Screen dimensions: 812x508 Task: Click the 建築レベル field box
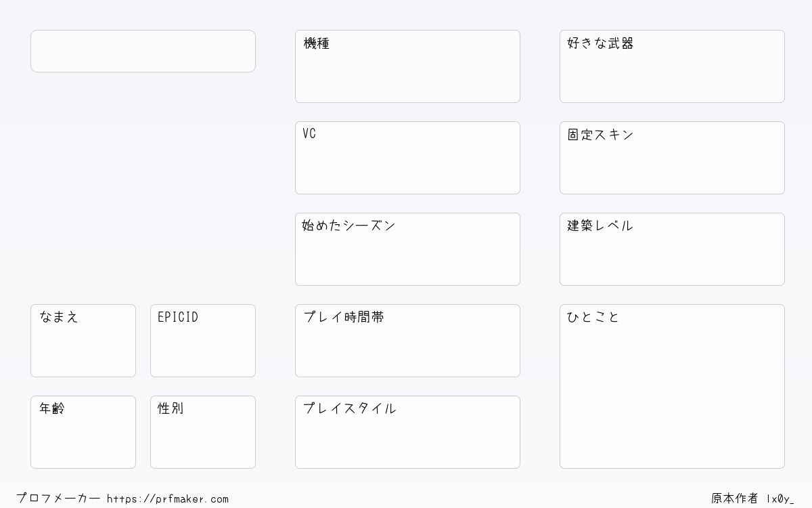click(672, 249)
